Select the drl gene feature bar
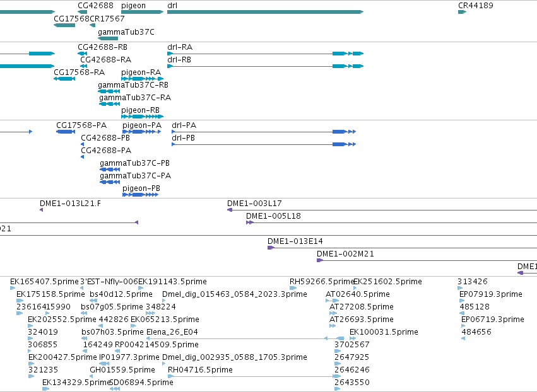This screenshot has height=392, width=537. click(x=265, y=12)
